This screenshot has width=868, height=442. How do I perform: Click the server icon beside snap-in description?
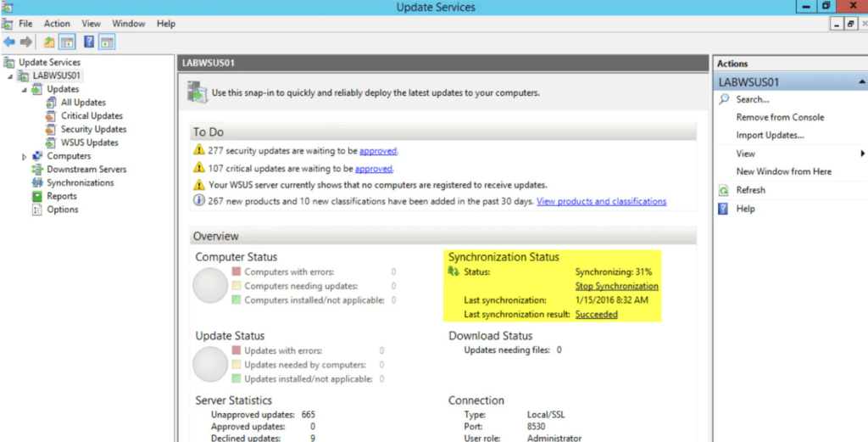click(197, 92)
